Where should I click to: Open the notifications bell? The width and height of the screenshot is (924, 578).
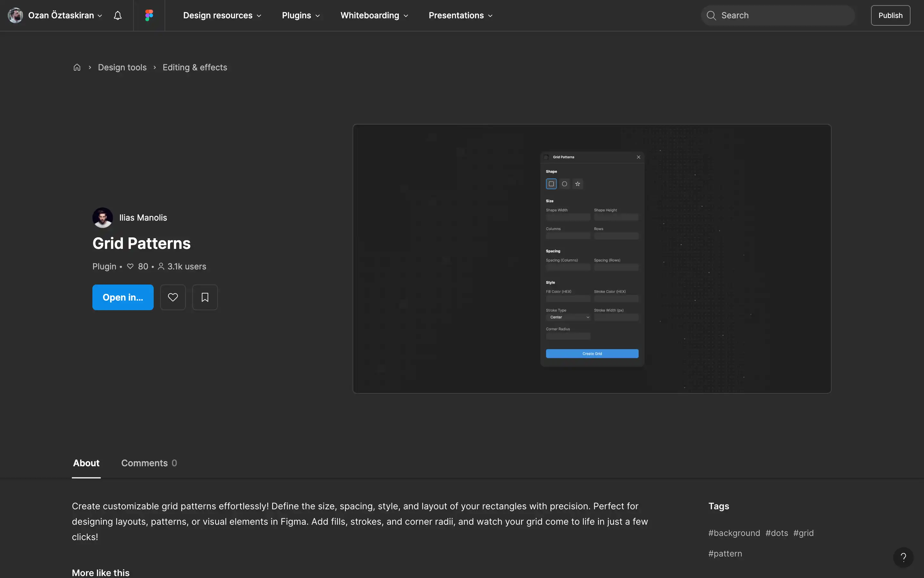[x=118, y=15]
